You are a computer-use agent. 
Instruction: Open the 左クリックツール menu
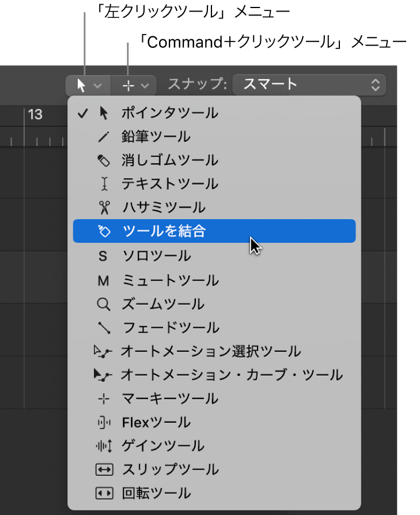[88, 85]
